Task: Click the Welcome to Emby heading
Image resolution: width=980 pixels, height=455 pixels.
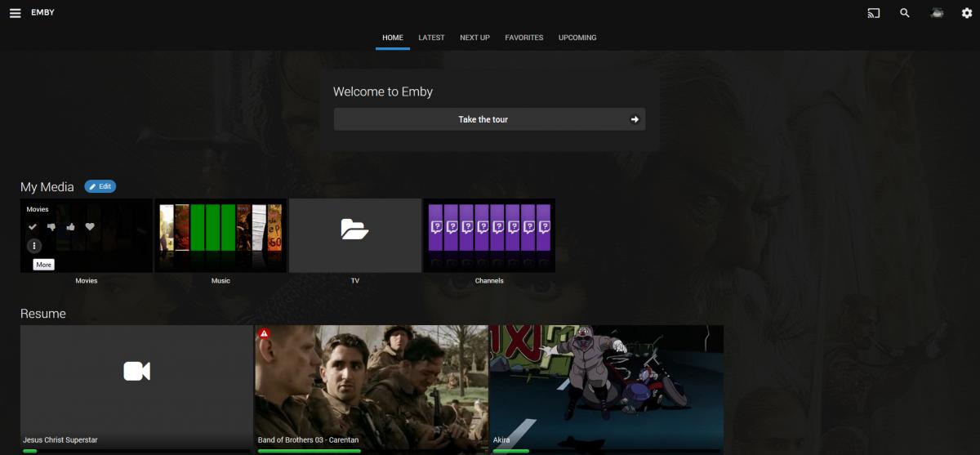Action: (383, 91)
